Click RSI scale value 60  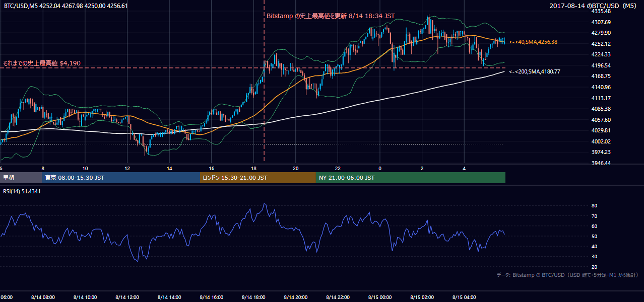click(594, 226)
